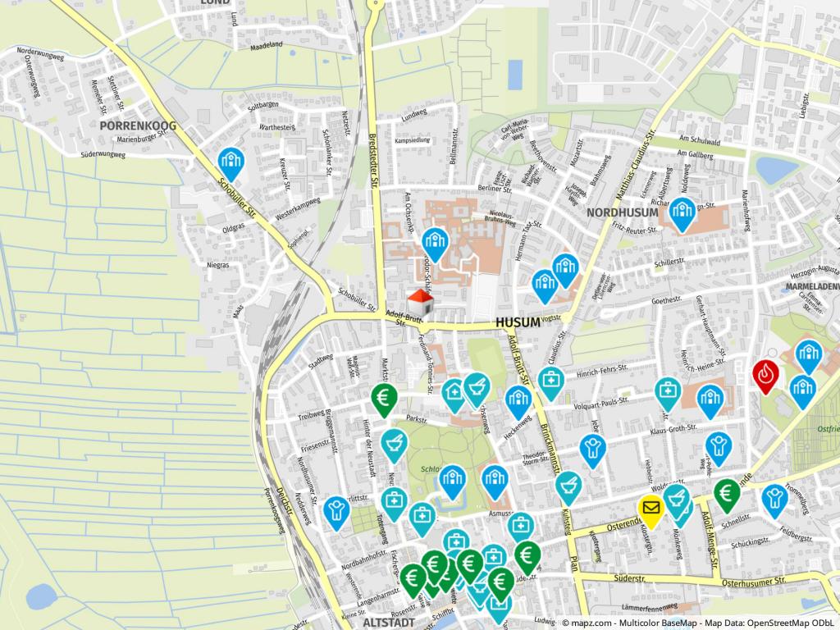Click the green euro marker near Marktstr.
The width and height of the screenshot is (840, 630).
coord(382,398)
